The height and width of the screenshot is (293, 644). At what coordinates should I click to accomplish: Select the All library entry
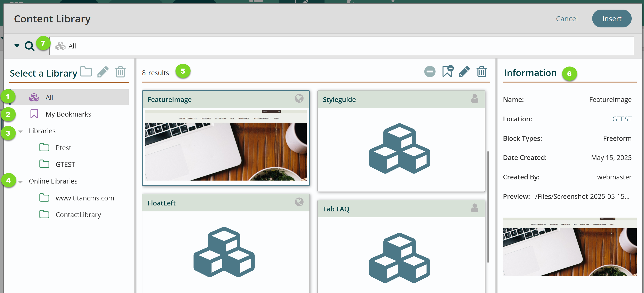coord(69,97)
